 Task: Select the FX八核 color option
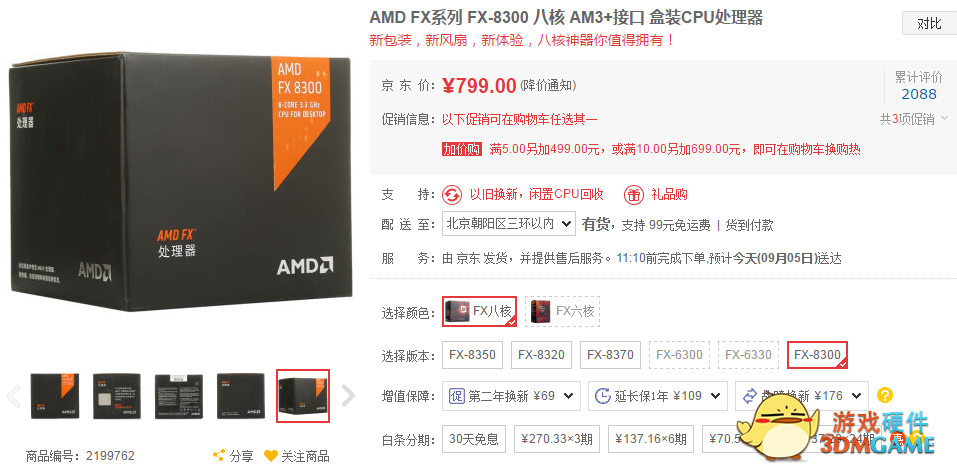(x=480, y=311)
